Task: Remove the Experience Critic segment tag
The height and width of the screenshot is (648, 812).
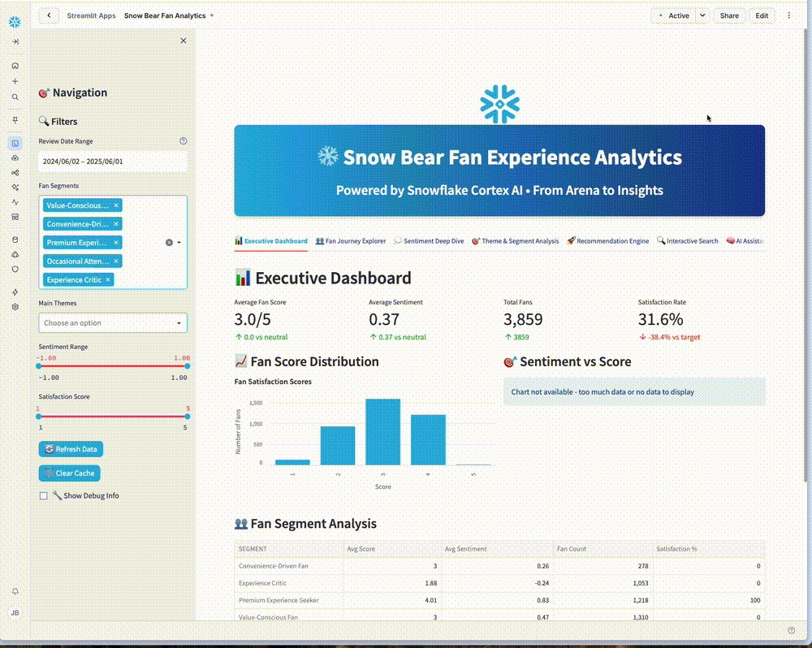Action: [107, 280]
